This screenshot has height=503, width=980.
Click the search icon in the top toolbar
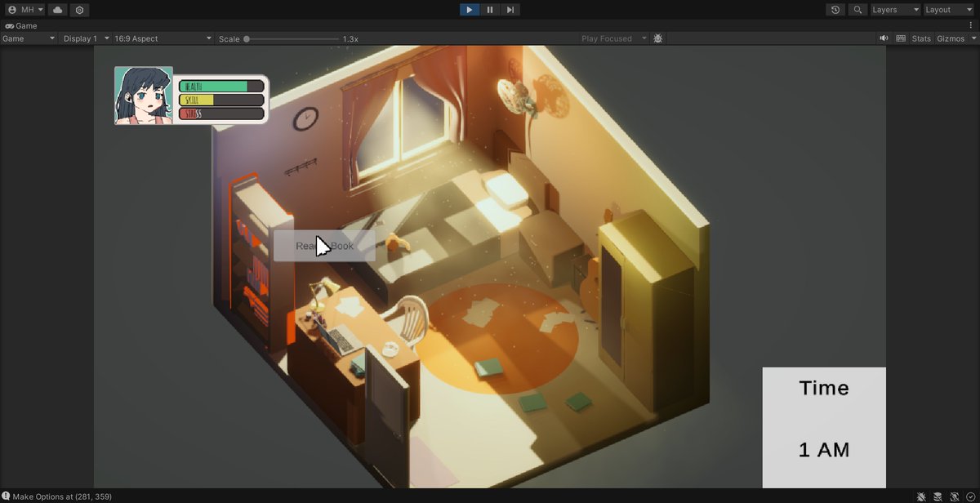[x=857, y=9]
